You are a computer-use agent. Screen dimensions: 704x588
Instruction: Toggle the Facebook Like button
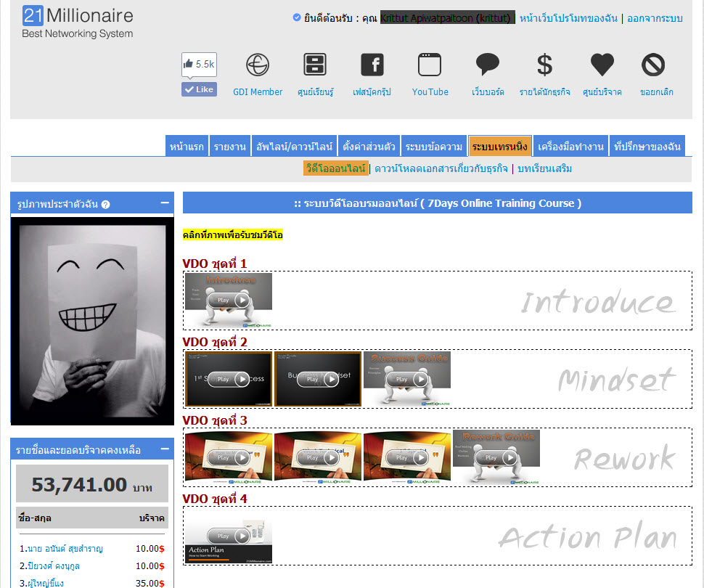[200, 89]
